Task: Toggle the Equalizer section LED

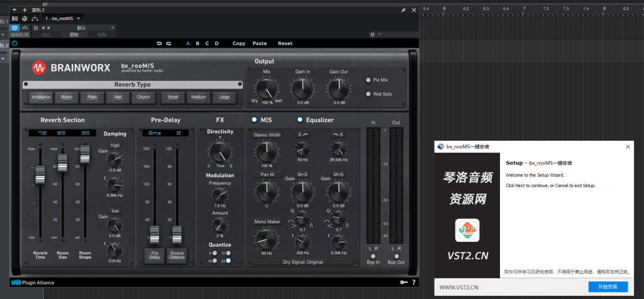Action: coord(300,120)
